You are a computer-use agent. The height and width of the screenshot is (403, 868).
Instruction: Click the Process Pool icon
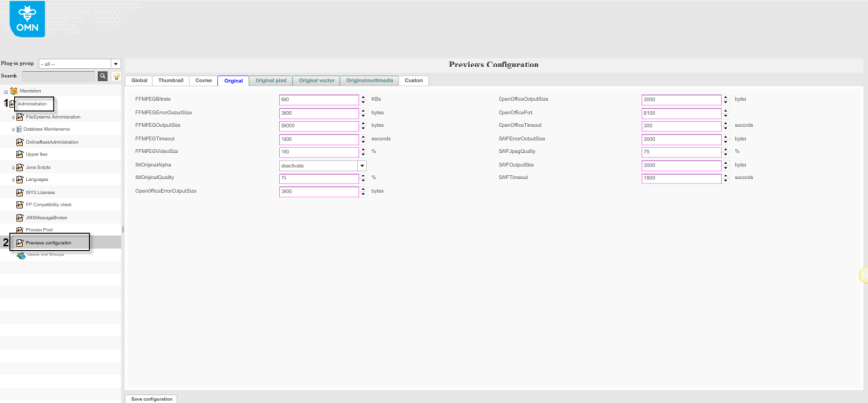[x=20, y=230]
